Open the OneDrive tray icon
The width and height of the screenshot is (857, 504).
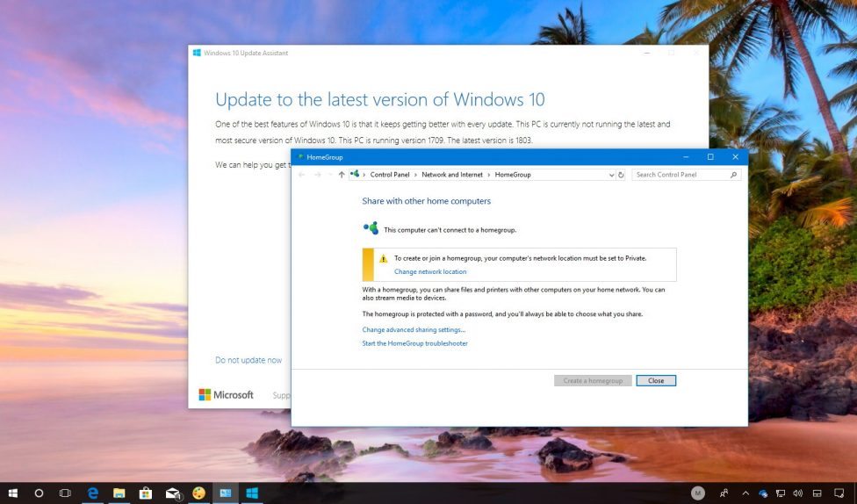(764, 493)
